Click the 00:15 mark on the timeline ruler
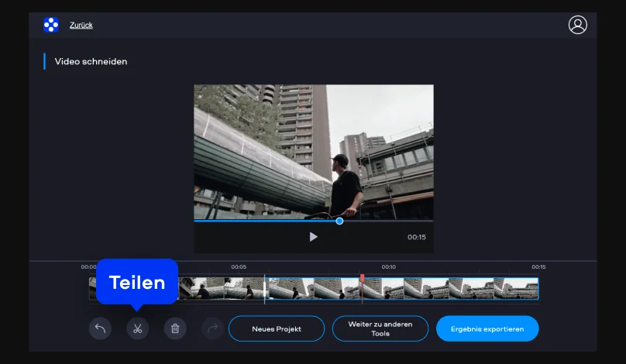 (538, 267)
